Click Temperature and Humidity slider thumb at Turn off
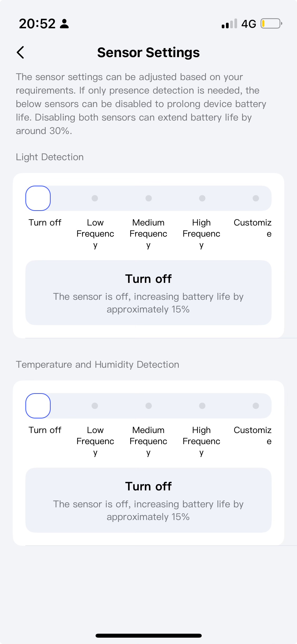 click(x=38, y=406)
